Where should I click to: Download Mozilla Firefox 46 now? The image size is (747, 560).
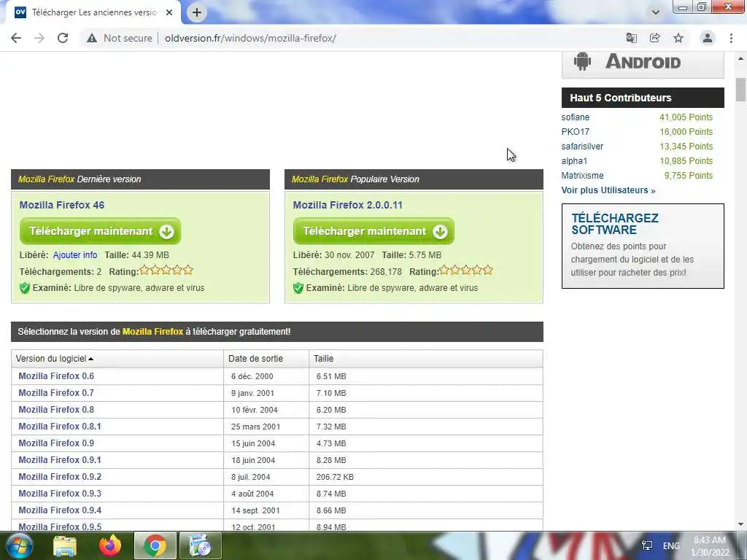point(100,231)
